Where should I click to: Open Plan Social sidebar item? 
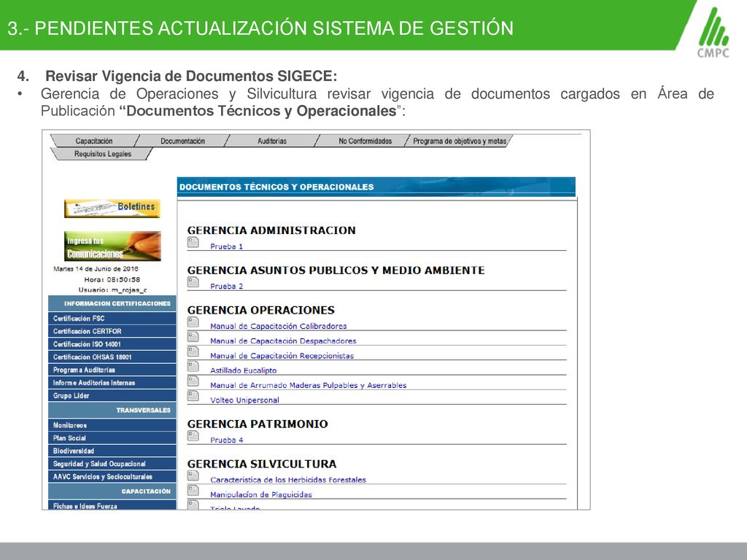click(112, 437)
